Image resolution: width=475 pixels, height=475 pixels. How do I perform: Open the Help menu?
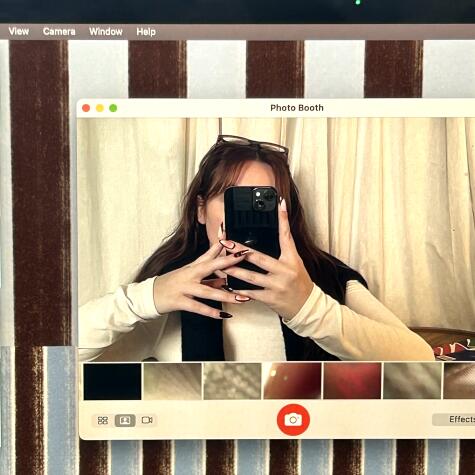click(x=146, y=32)
